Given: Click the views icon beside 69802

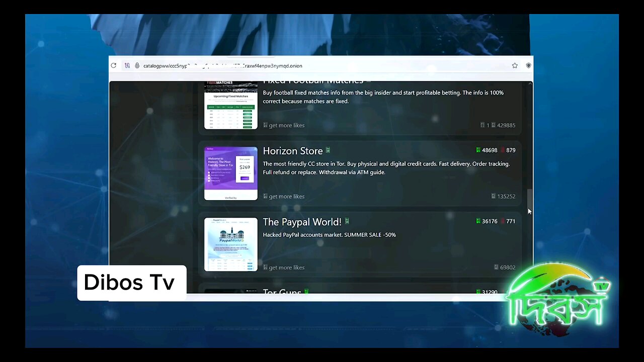Looking at the screenshot, I should point(496,267).
